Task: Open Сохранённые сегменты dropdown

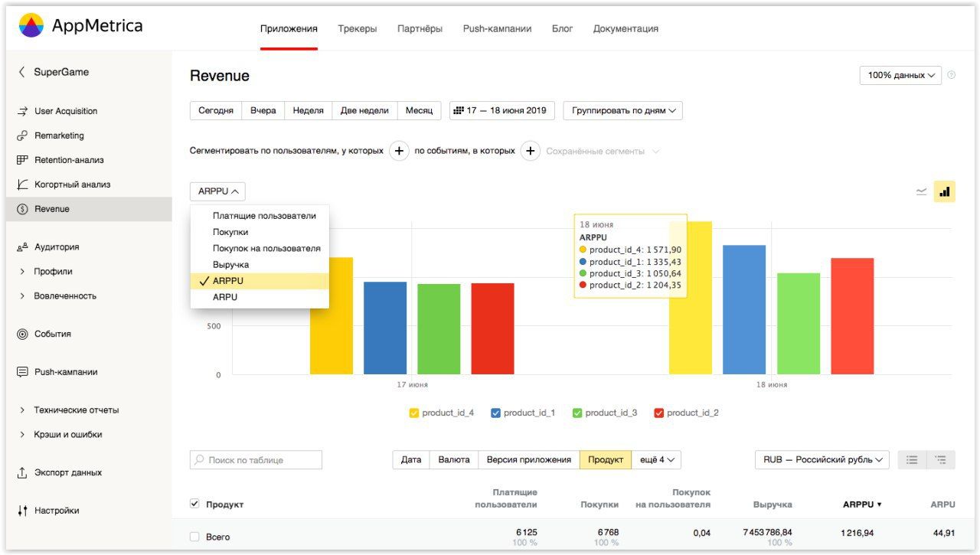Action: tap(603, 151)
